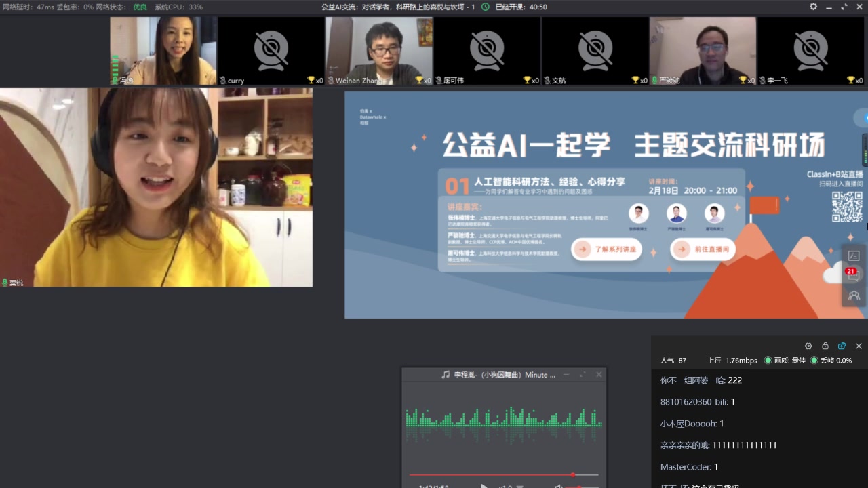Toggle 严骏驰's green microphone icon
868x488 pixels.
(x=654, y=80)
